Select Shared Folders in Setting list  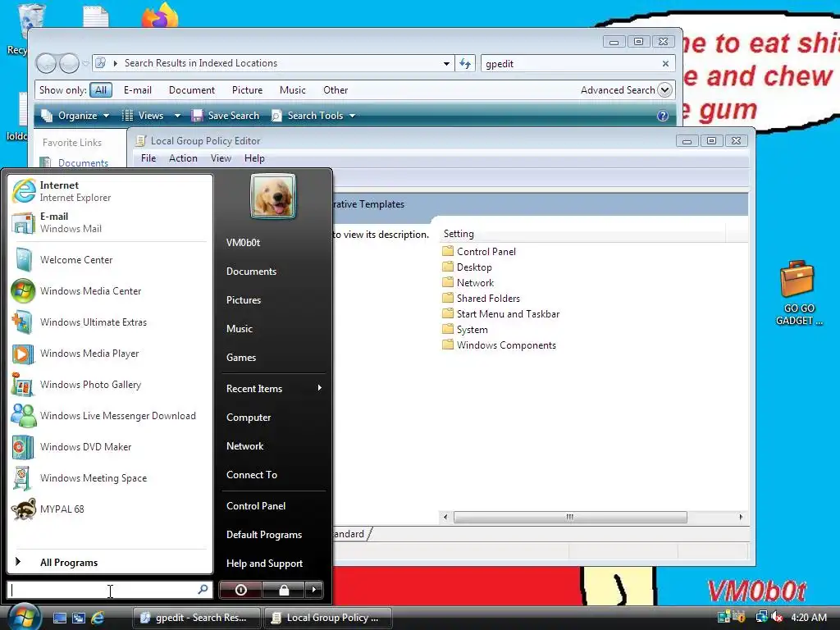coord(481,298)
